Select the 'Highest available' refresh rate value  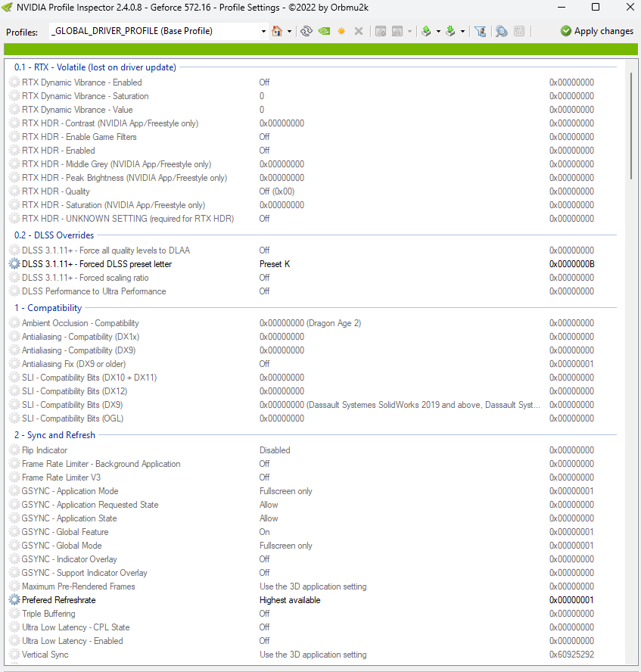[x=290, y=600]
